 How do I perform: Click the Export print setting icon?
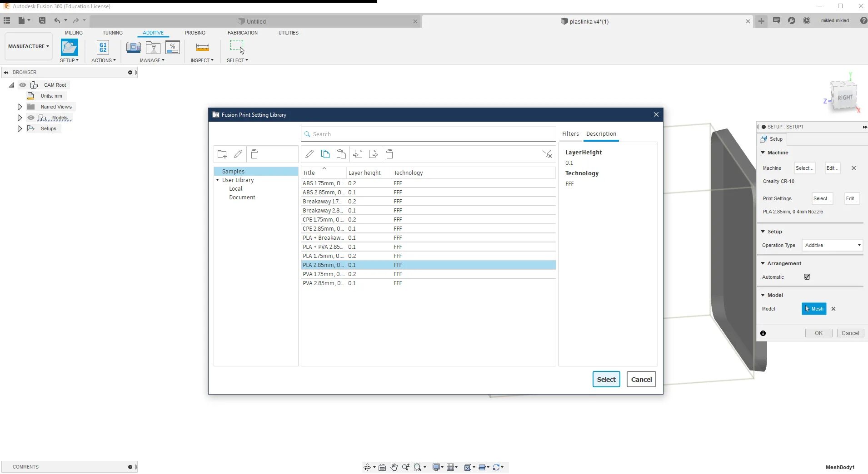pos(374,154)
